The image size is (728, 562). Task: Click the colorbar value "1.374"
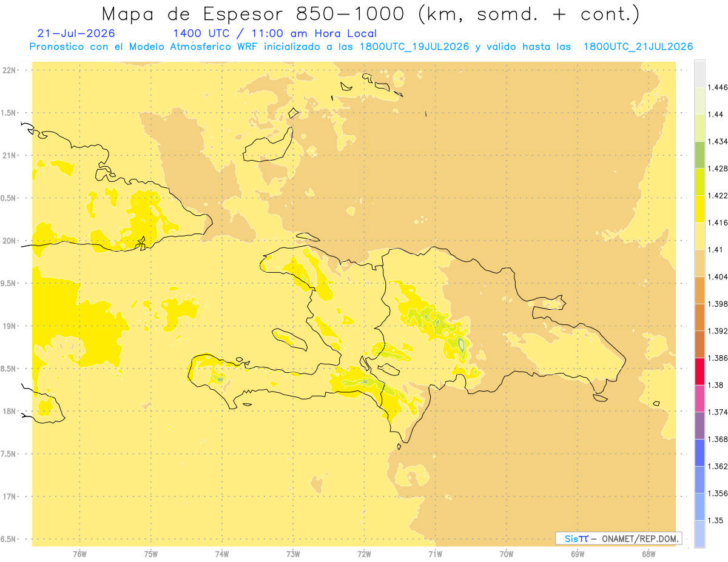[718, 412]
